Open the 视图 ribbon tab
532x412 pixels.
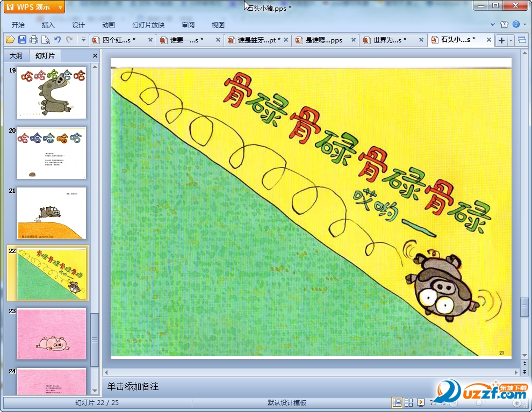click(218, 25)
